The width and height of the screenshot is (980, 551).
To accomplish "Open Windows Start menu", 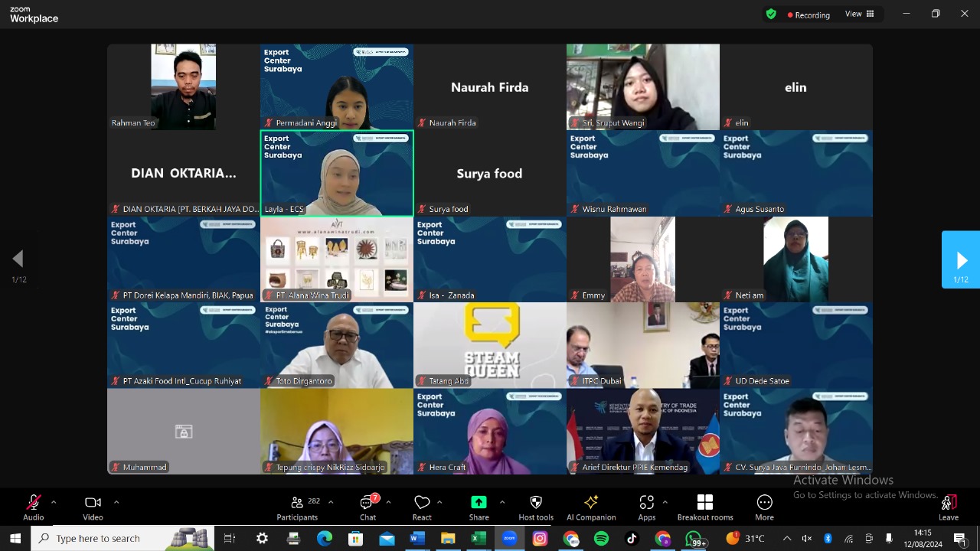I will [15, 539].
